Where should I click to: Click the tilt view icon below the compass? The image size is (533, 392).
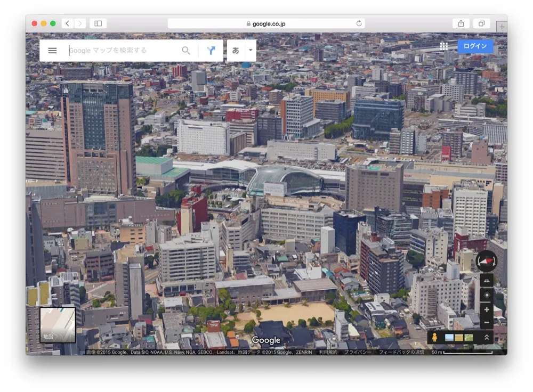pos(486,280)
